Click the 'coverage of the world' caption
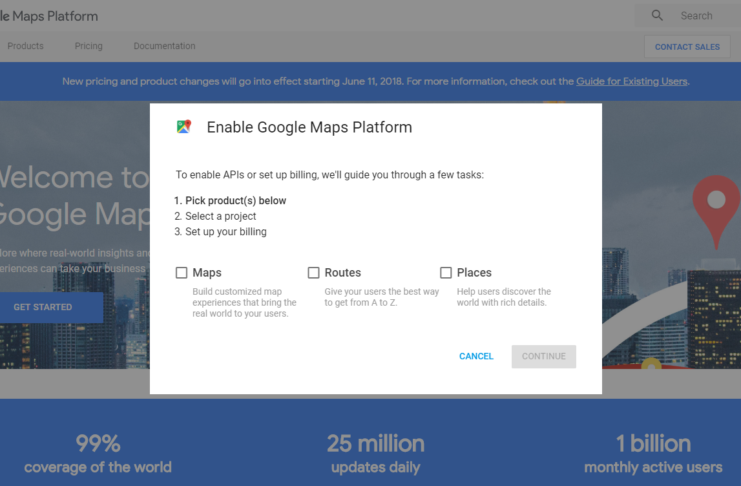Screen dimensions: 741x486 (x=98, y=467)
